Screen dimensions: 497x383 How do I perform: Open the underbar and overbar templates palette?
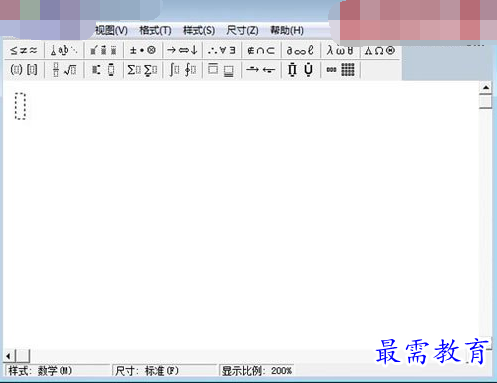coord(222,70)
